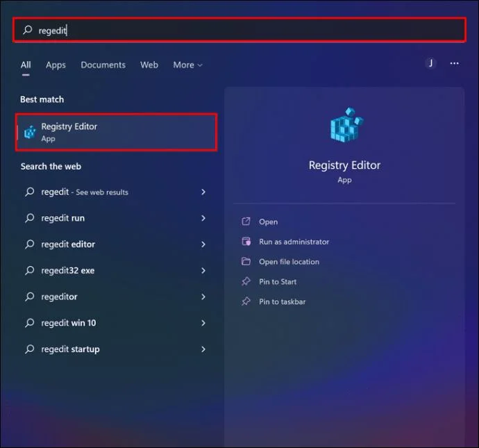Switch to the Documents tab
The height and width of the screenshot is (448, 479).
coord(103,65)
